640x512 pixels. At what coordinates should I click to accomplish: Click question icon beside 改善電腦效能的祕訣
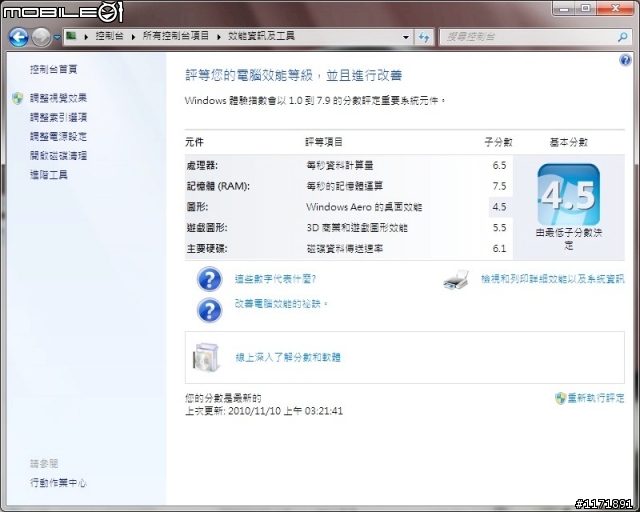pyautogui.click(x=209, y=310)
